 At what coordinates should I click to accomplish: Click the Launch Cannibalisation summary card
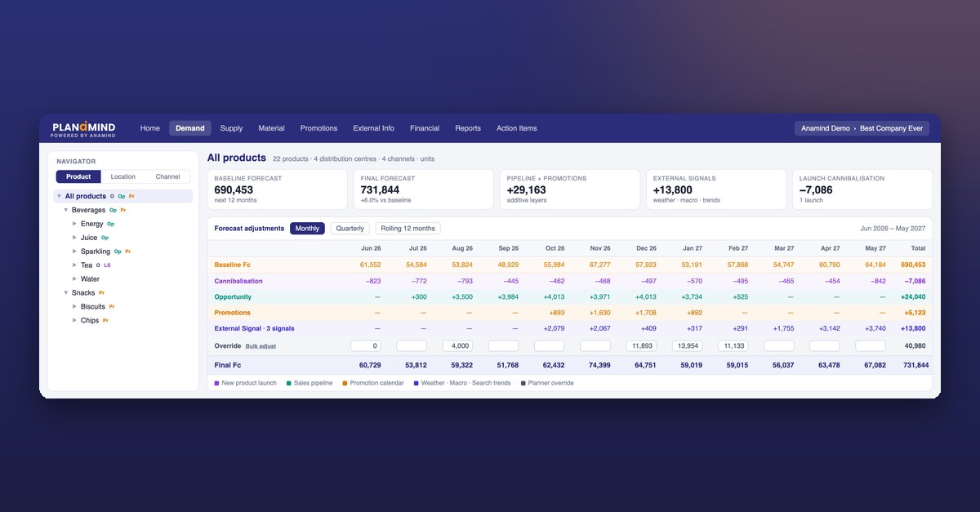coord(862,189)
